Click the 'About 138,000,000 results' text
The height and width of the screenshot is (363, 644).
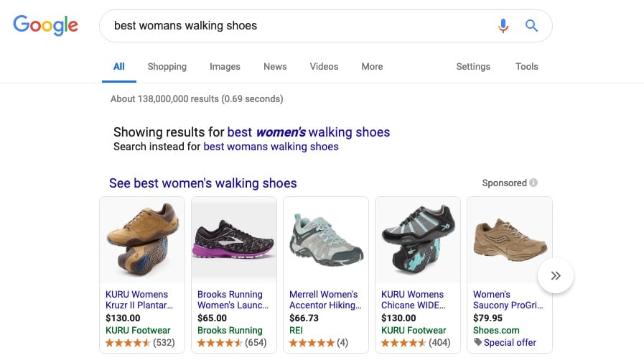[197, 98]
